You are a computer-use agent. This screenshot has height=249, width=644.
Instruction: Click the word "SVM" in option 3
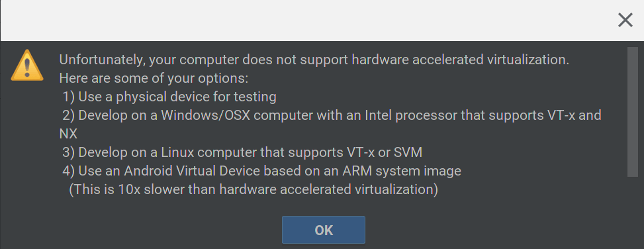408,152
